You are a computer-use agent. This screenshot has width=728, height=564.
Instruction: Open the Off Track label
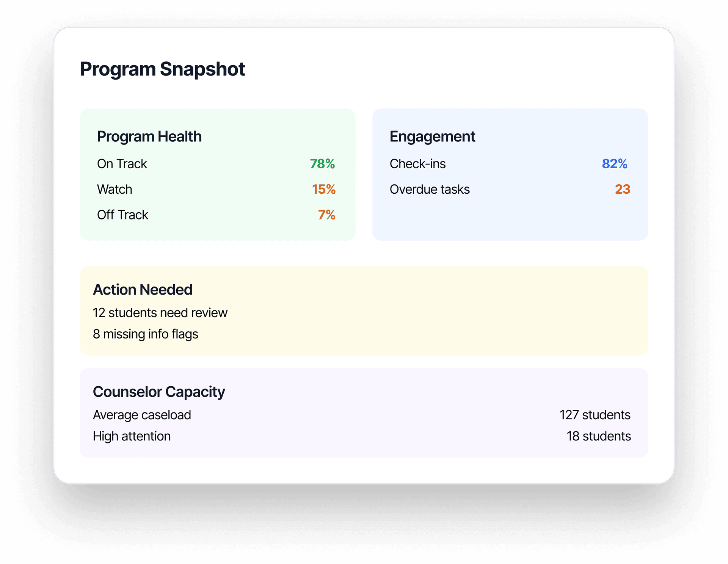click(122, 215)
